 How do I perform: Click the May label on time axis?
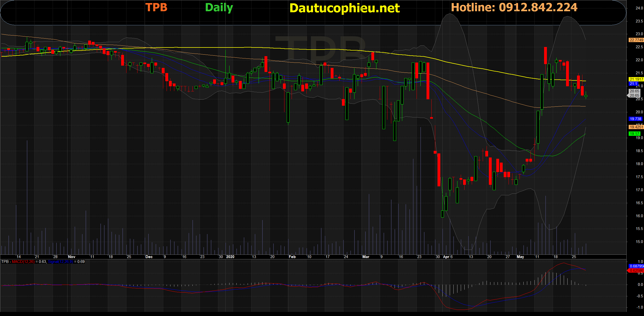pyautogui.click(x=520, y=257)
